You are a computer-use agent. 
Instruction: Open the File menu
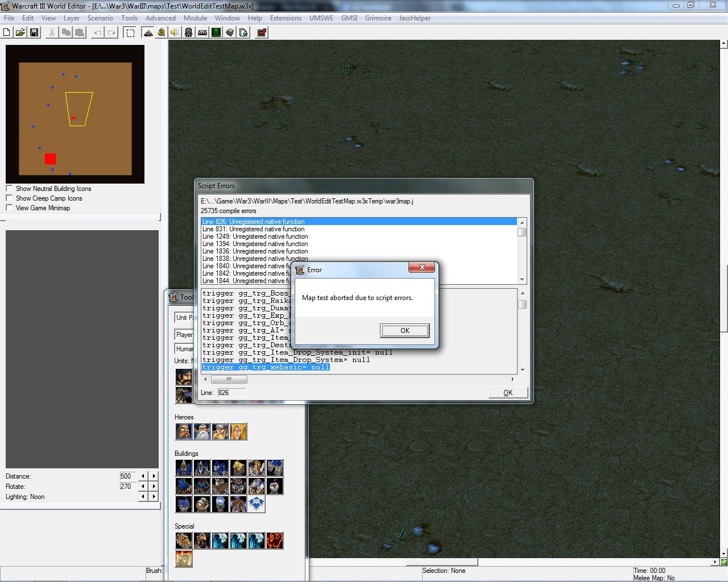click(x=9, y=18)
